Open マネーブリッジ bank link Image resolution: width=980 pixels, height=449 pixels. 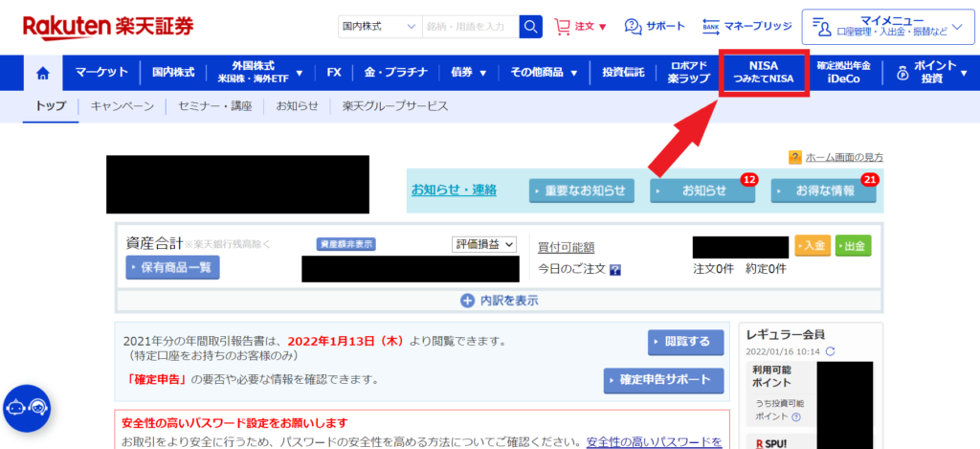point(746,27)
